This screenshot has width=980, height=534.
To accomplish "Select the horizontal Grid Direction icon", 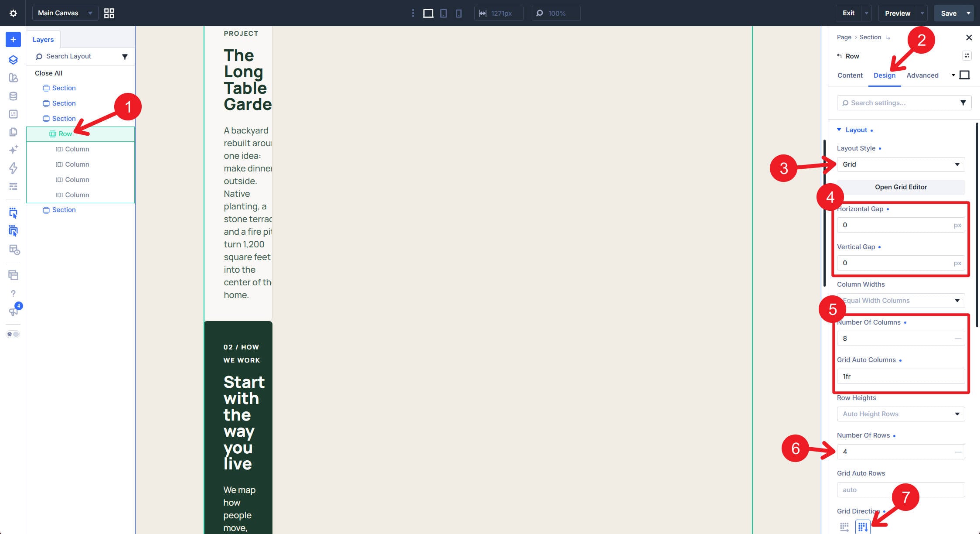I will point(844,527).
